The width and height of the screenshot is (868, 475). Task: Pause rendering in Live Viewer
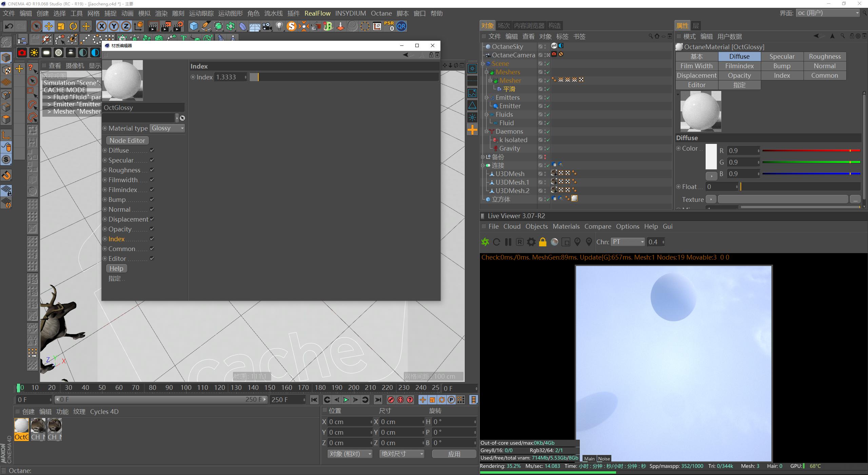coord(508,242)
